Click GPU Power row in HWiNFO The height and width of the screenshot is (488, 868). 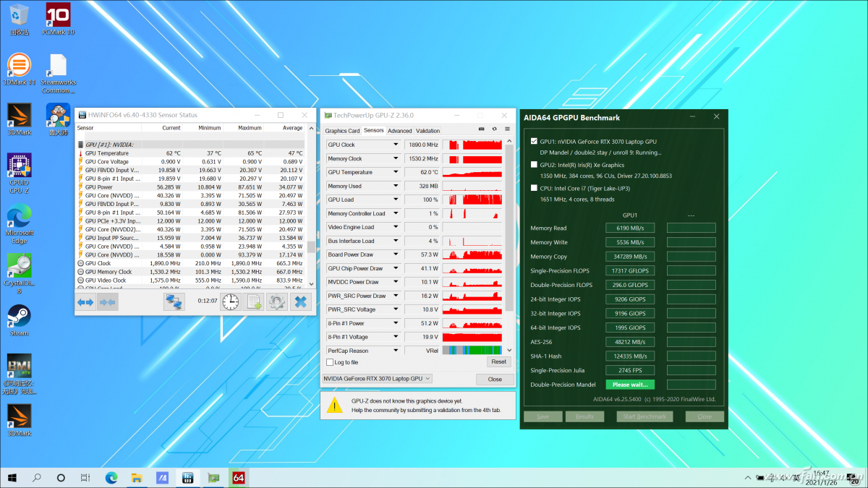pyautogui.click(x=191, y=187)
